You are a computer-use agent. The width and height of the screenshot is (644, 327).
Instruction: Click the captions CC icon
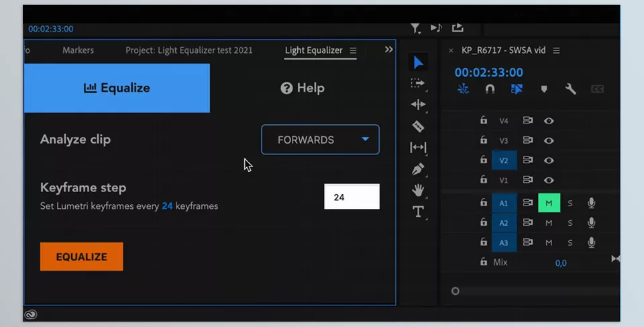point(597,89)
